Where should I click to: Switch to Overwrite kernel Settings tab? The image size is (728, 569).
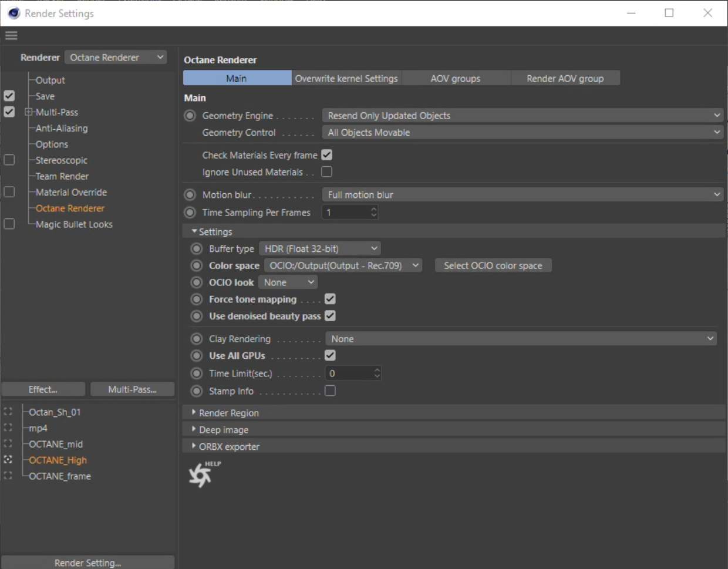346,78
